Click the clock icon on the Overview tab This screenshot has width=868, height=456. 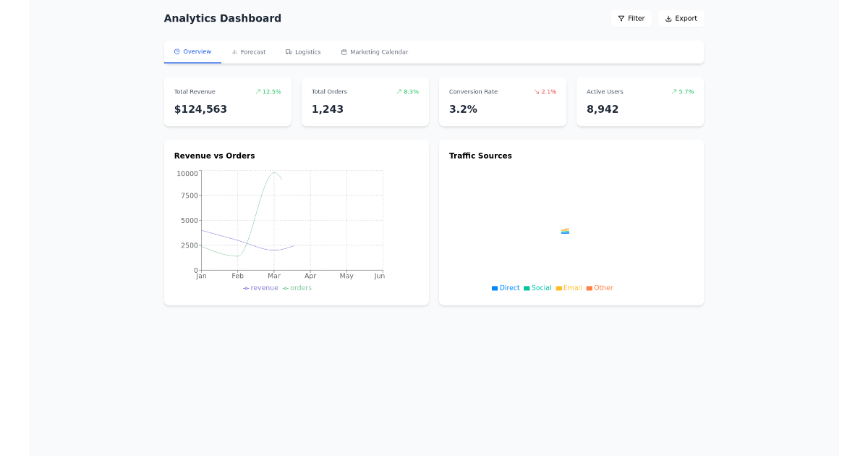[176, 51]
